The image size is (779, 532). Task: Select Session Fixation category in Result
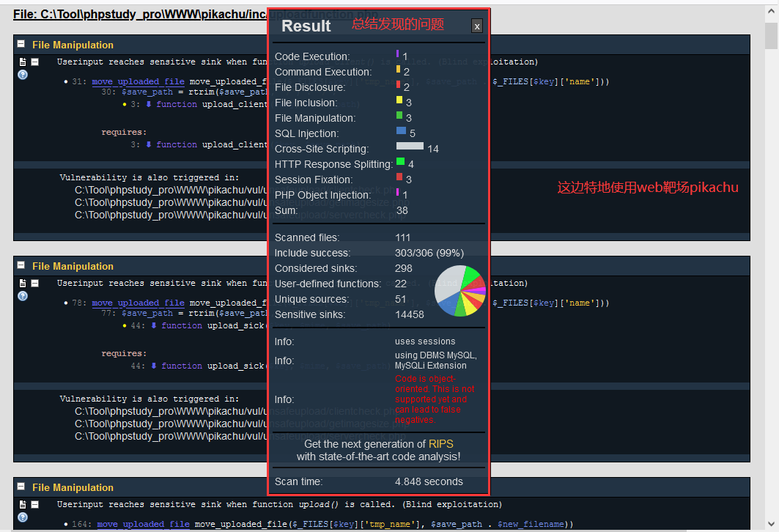click(x=314, y=180)
